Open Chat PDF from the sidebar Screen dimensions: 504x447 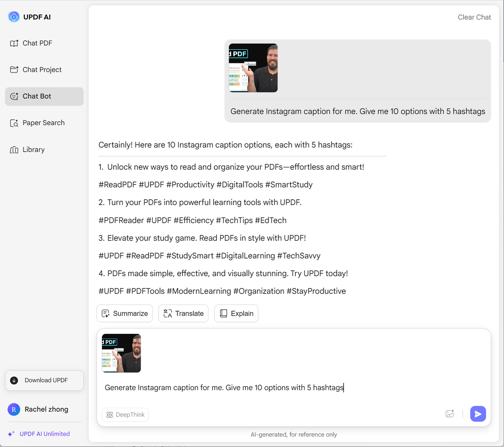tap(44, 43)
